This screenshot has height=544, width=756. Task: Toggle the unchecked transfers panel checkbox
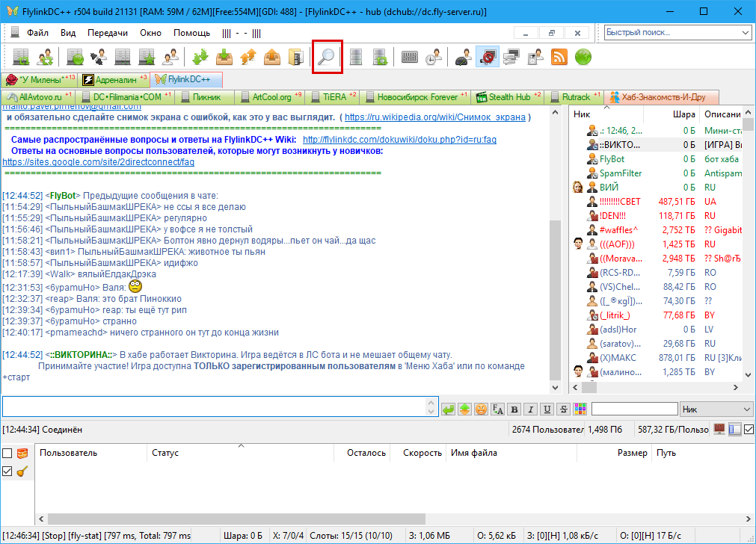(x=7, y=454)
